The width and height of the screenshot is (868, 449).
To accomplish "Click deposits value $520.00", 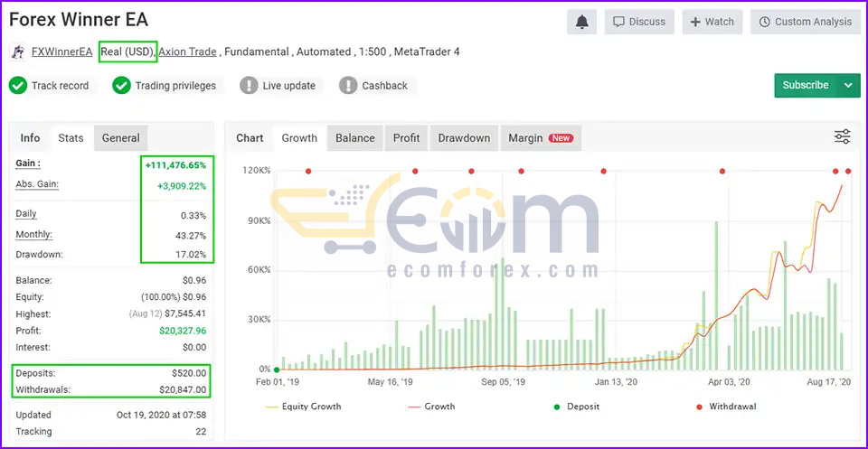I will (x=189, y=373).
